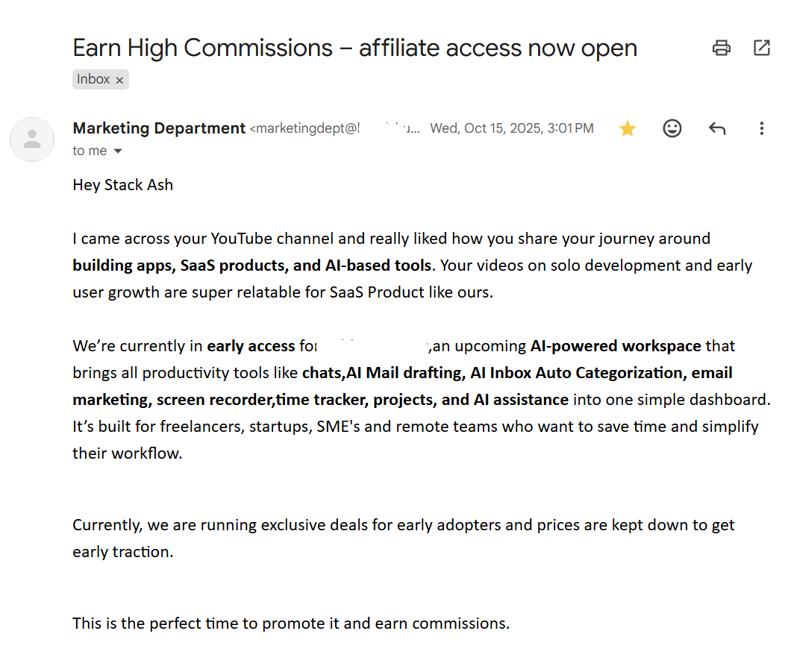
Task: Click the "perfect time to promote" sentence
Action: tap(291, 624)
